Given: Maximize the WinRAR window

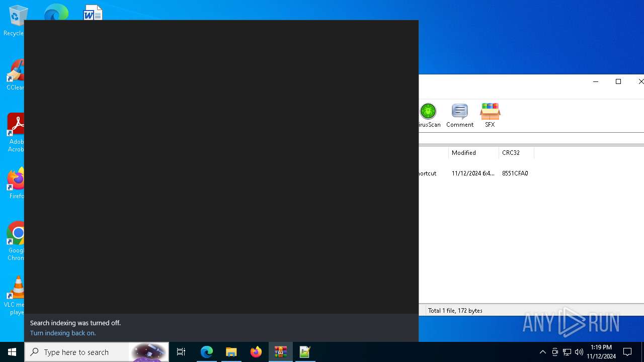Looking at the screenshot, I should click(x=618, y=81).
